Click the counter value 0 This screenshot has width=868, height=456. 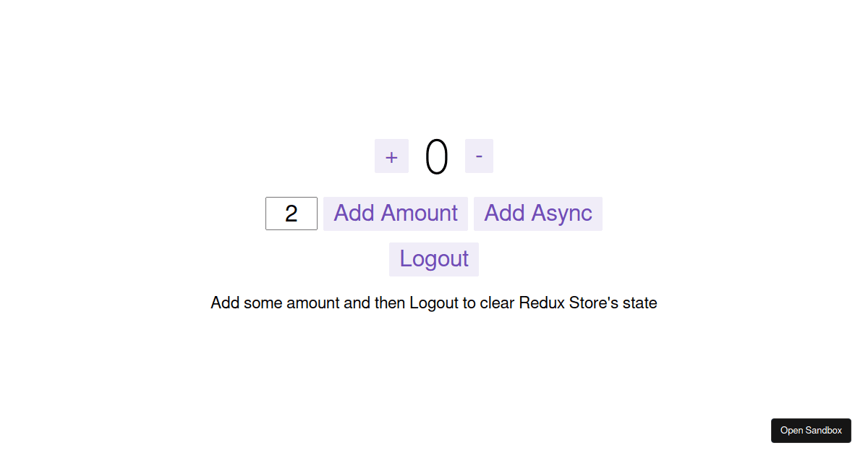pyautogui.click(x=437, y=157)
